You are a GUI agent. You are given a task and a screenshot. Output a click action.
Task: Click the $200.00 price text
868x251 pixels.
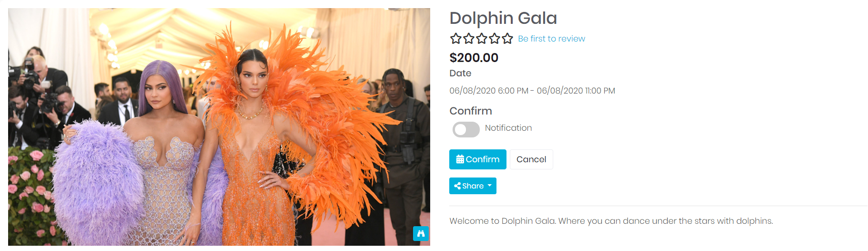click(x=474, y=58)
